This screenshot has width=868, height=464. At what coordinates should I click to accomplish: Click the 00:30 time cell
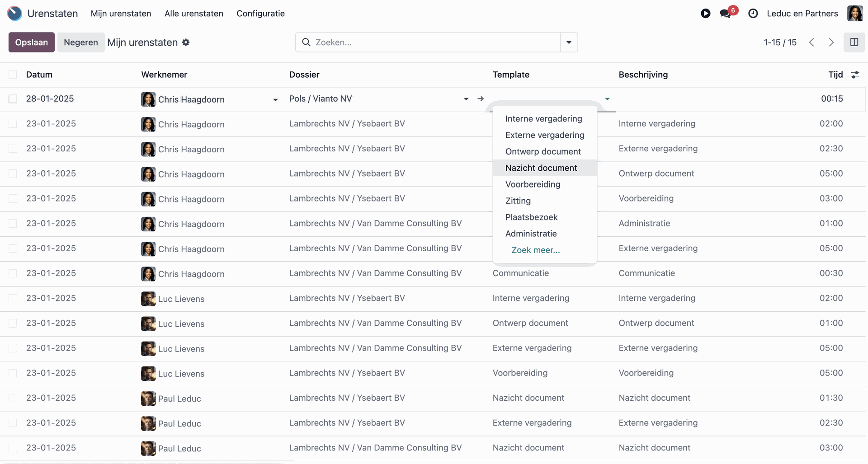831,273
